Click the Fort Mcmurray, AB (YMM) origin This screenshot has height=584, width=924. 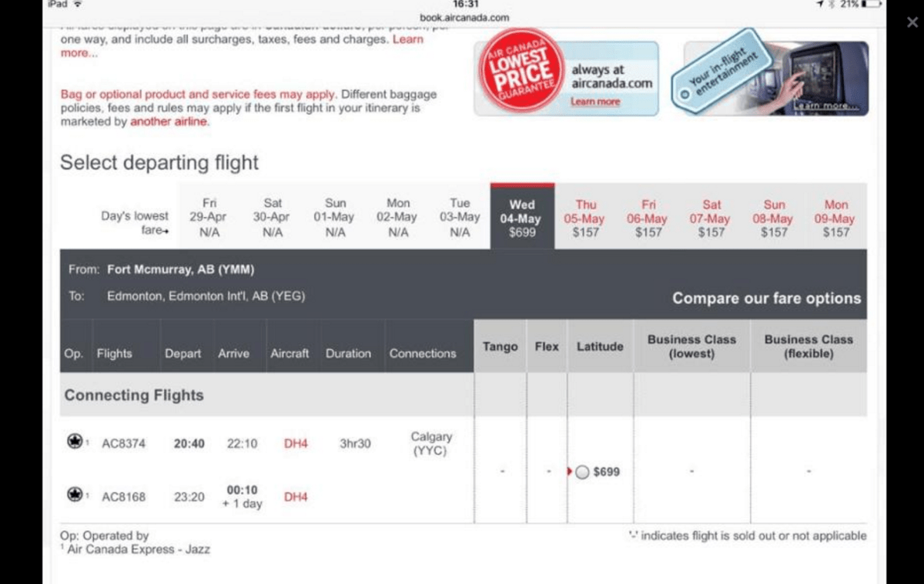tap(180, 270)
